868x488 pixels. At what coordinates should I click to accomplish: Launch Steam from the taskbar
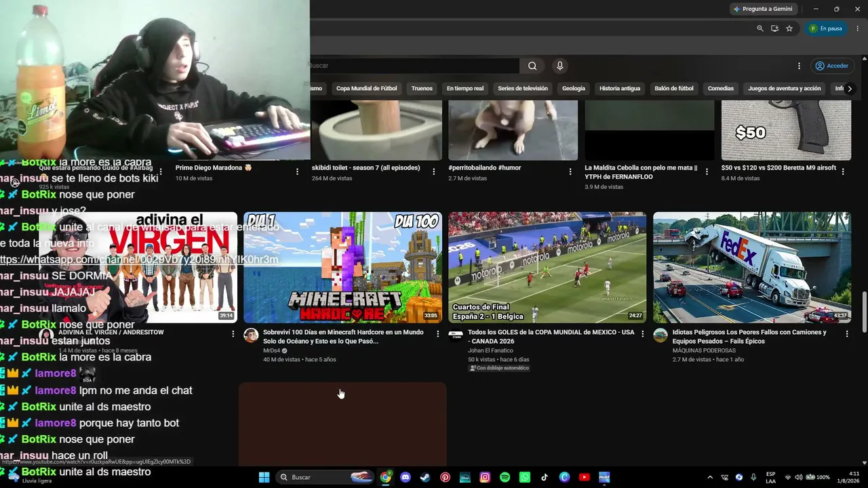(x=425, y=477)
